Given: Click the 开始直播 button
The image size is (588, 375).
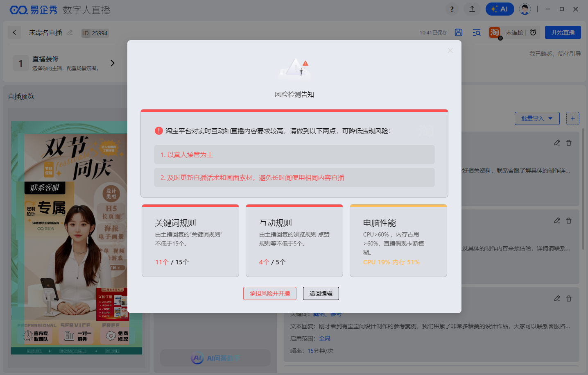Looking at the screenshot, I should (x=563, y=32).
